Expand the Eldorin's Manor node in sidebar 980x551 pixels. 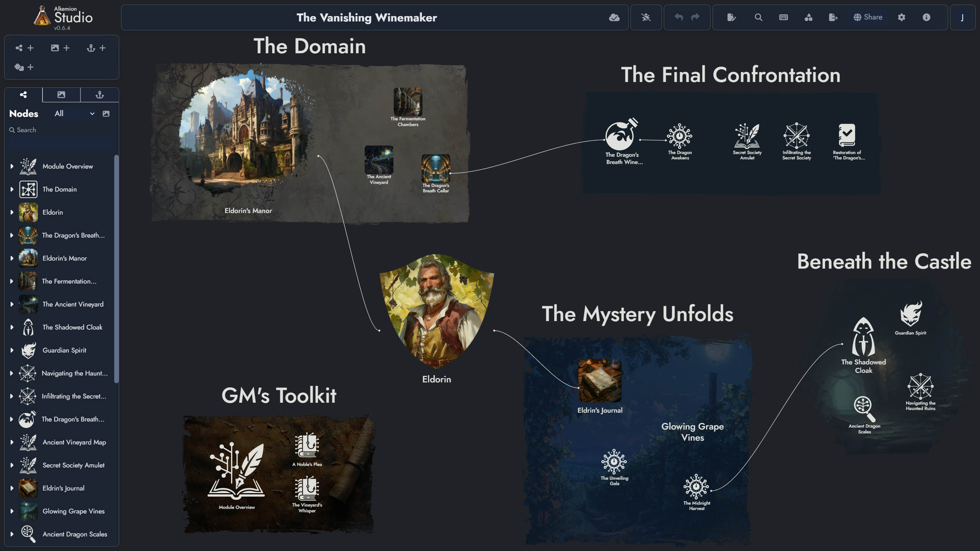(x=11, y=257)
